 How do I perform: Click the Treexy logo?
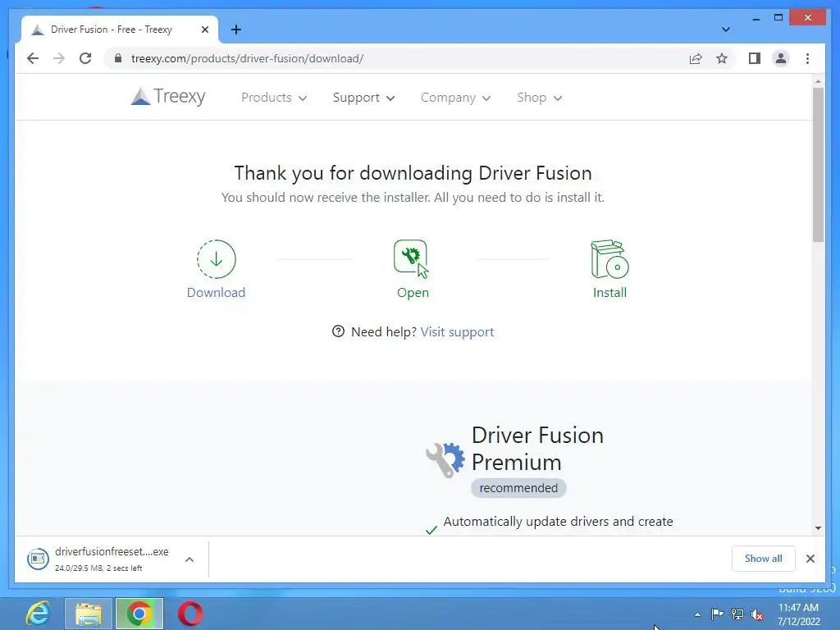click(x=168, y=97)
